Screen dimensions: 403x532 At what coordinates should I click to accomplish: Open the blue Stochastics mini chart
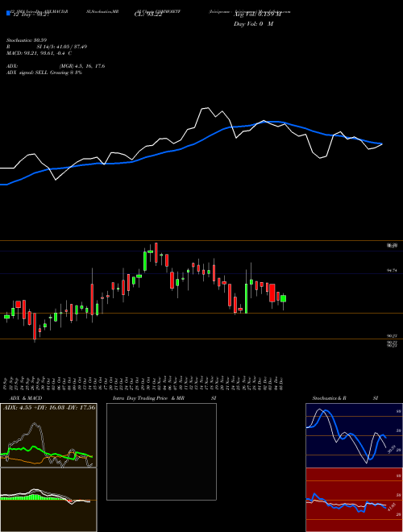coord(354,435)
